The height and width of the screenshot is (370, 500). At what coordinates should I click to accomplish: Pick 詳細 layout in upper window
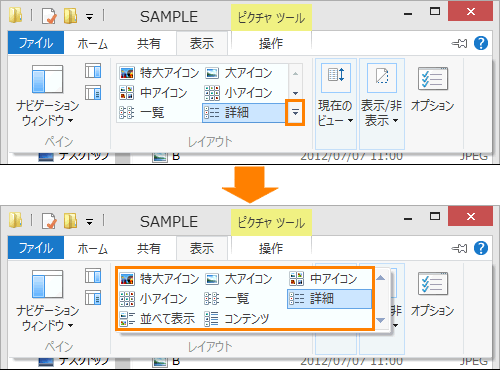point(243,113)
